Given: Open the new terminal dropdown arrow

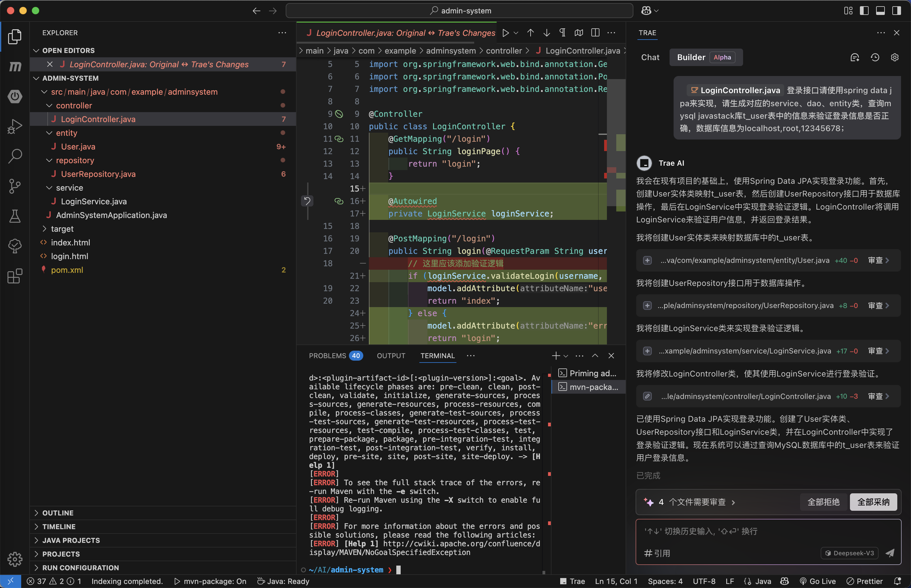Looking at the screenshot, I should pyautogui.click(x=566, y=356).
